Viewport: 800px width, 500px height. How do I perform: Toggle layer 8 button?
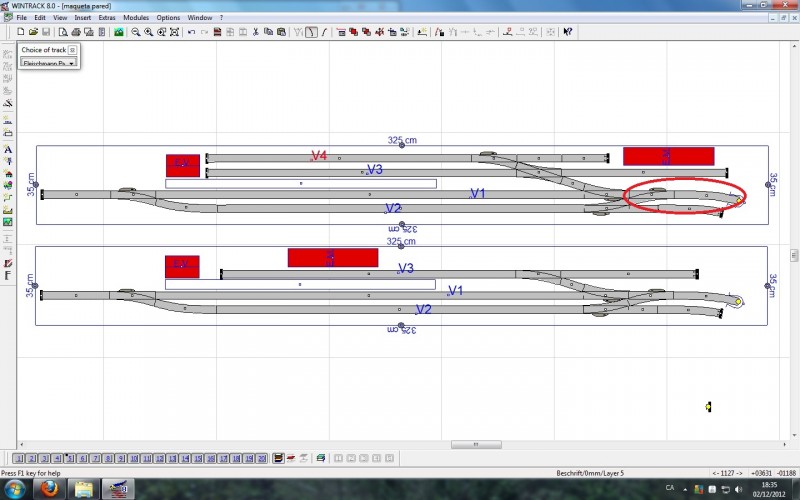(x=108, y=458)
